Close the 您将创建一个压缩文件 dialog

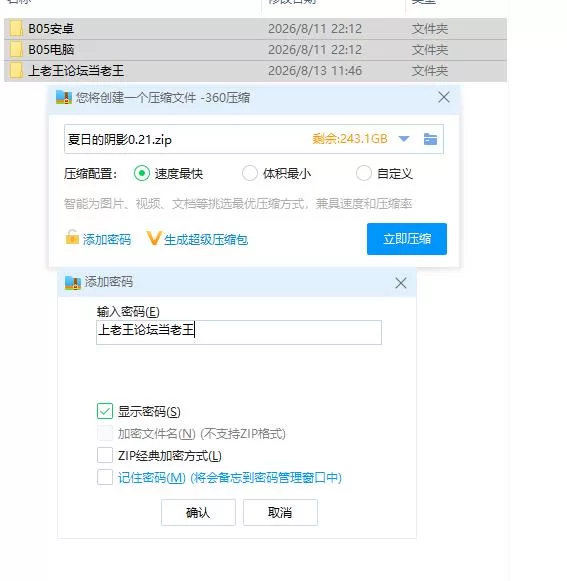[444, 97]
